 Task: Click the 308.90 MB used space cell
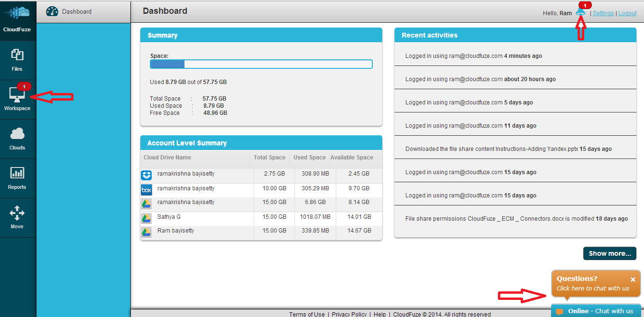315,175
